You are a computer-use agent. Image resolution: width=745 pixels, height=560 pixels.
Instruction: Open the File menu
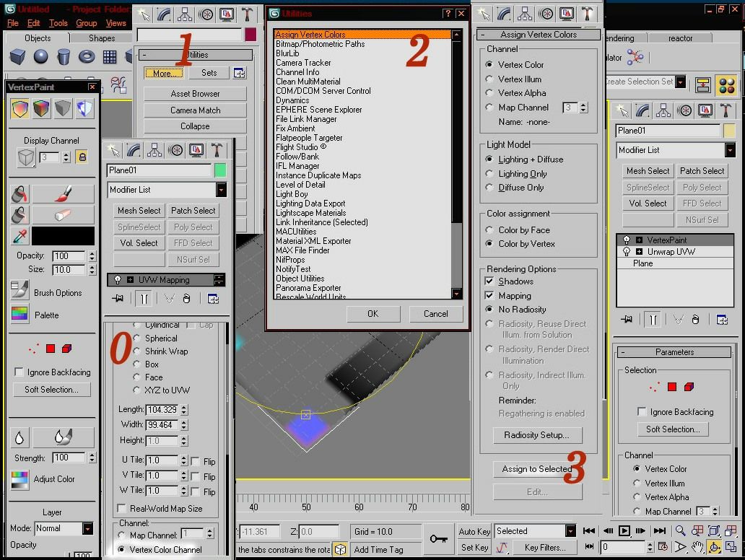click(13, 23)
